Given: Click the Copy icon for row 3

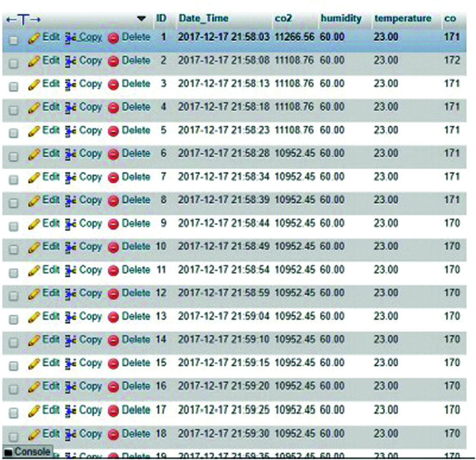Looking at the screenshot, I should point(70,85).
